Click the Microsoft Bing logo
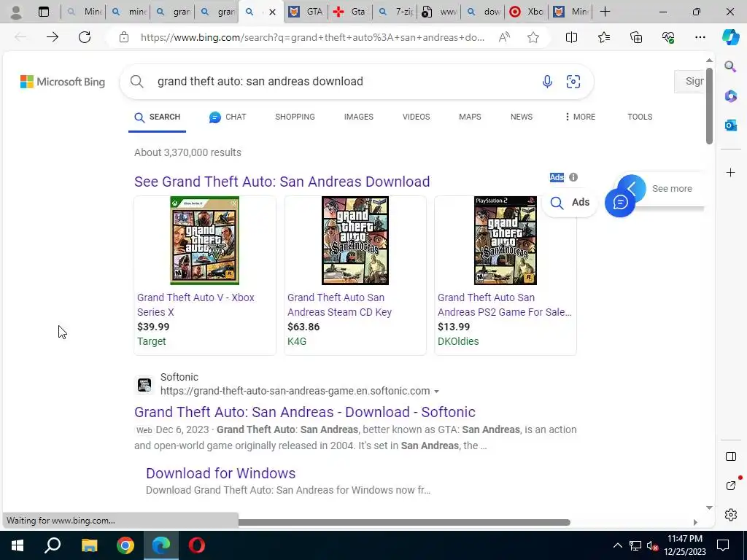Image resolution: width=747 pixels, height=560 pixels. [x=63, y=82]
